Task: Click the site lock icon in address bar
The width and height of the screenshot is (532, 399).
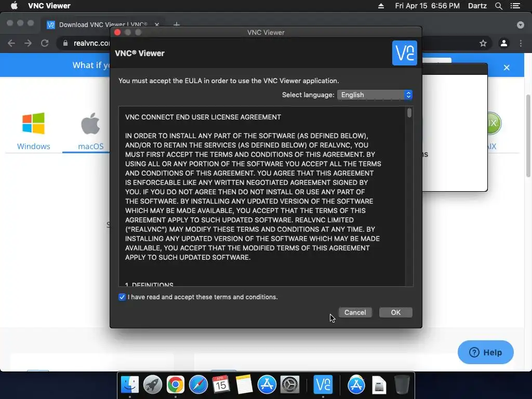Action: (65, 43)
